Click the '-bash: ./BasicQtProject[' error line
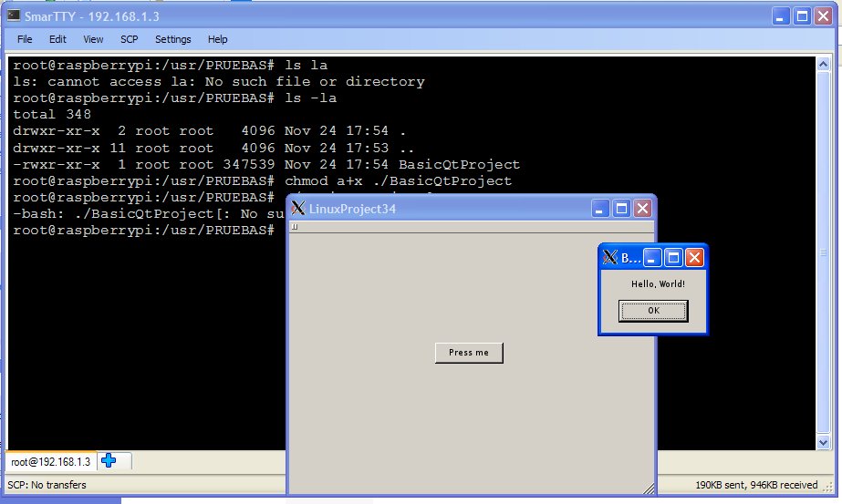Screen dimensions: 842x504 tap(149, 213)
